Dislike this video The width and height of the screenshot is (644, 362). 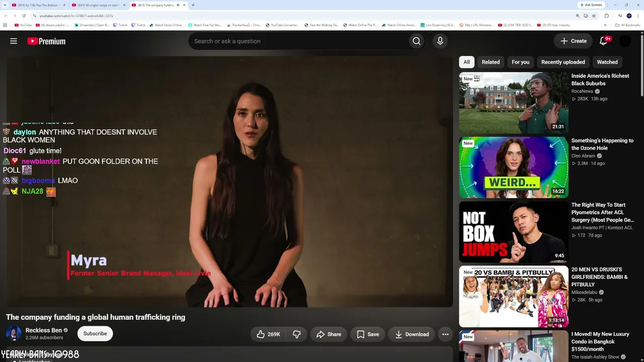297,334
